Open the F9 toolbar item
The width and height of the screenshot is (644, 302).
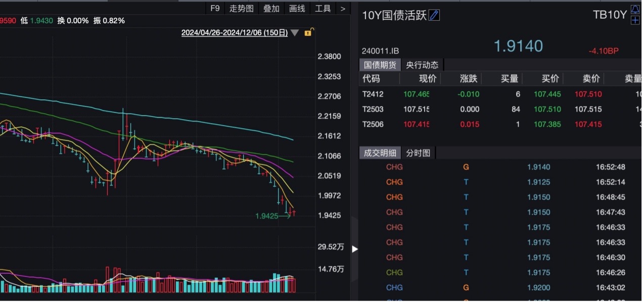[215, 8]
